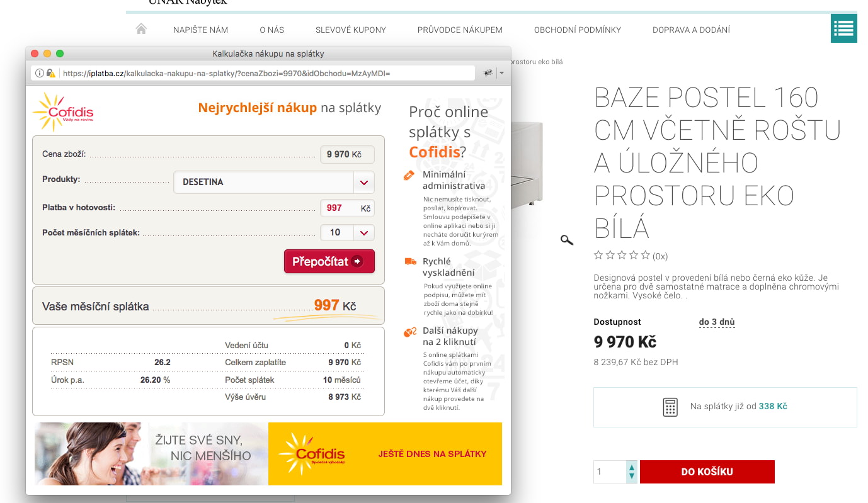This screenshot has height=503, width=868.
Task: Decrease quantity with the down stepper arrow
Action: click(x=632, y=477)
